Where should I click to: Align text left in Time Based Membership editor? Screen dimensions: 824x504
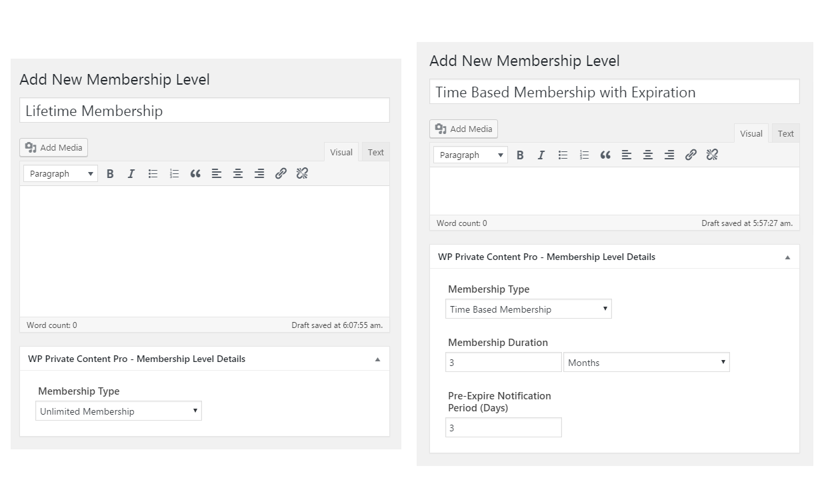(x=627, y=155)
